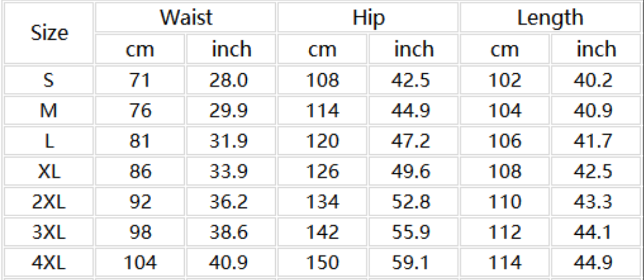Select the 4XL size row label
Screen dimensions: 644x280
click(49, 263)
